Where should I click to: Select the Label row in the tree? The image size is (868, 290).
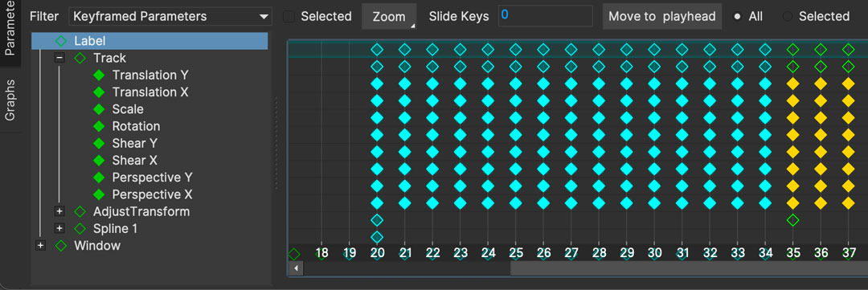149,41
